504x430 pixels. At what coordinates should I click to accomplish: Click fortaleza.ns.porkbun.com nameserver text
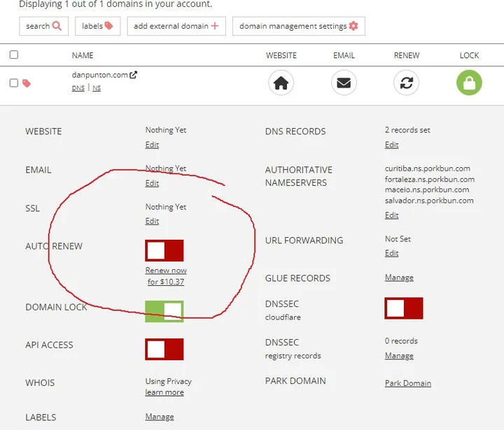coord(430,179)
